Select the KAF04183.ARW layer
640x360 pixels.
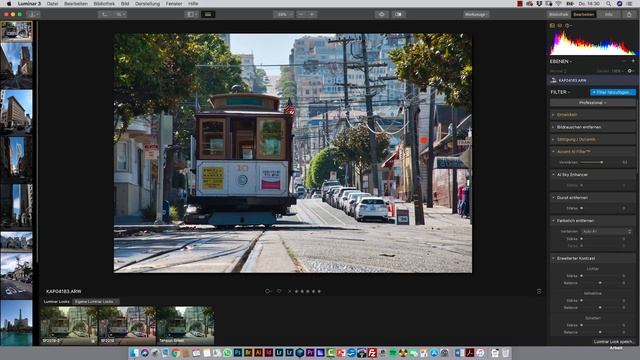tap(592, 80)
